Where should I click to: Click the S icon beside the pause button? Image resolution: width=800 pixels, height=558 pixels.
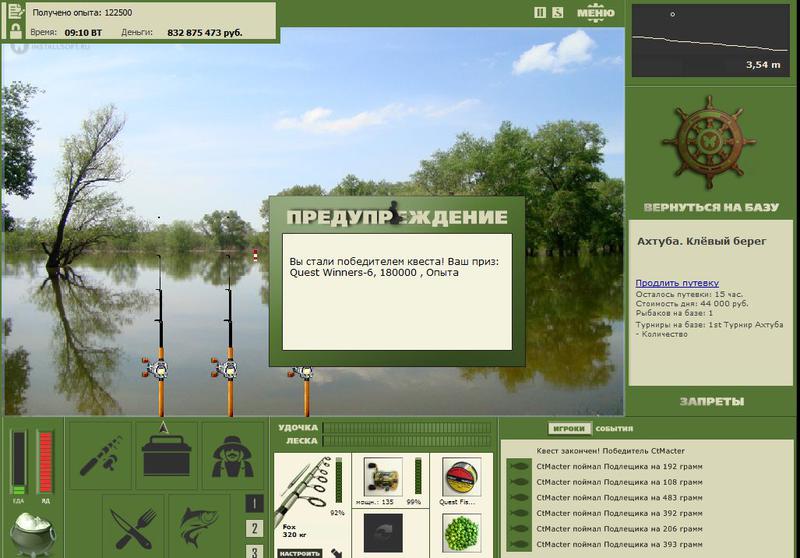(558, 12)
